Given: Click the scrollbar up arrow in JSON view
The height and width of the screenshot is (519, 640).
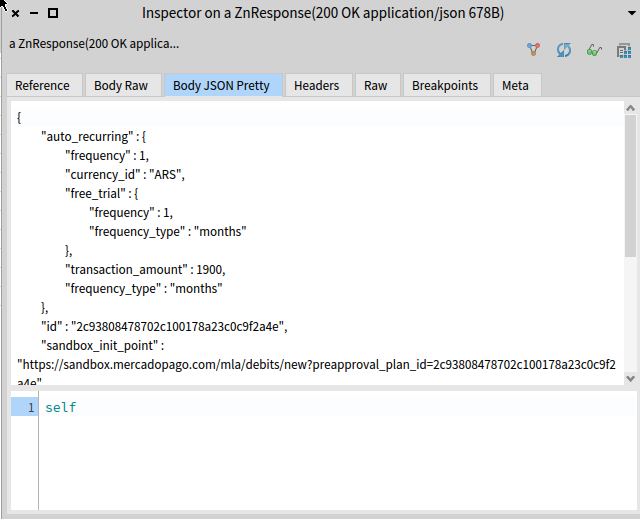Looking at the screenshot, I should pyautogui.click(x=630, y=108).
